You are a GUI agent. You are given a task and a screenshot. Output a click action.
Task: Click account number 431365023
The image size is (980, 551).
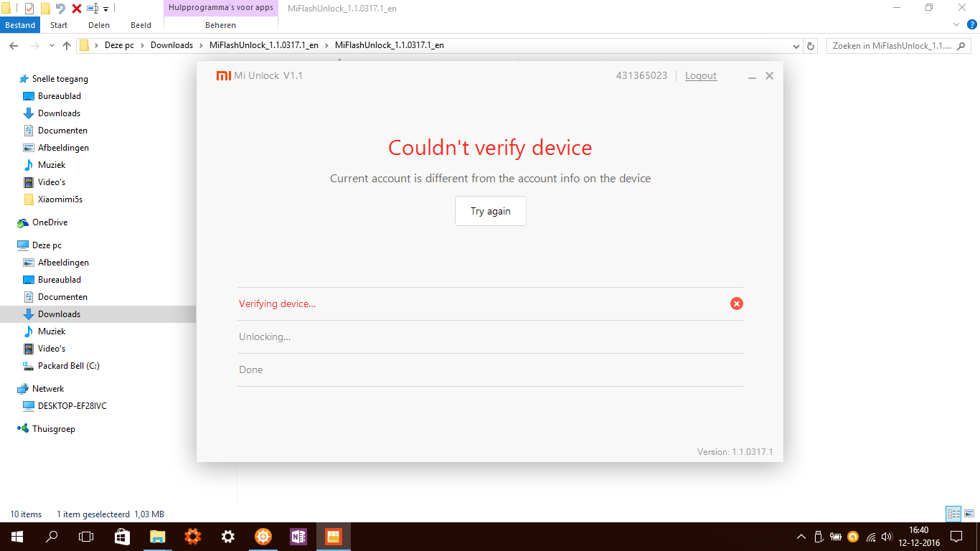[x=641, y=75]
